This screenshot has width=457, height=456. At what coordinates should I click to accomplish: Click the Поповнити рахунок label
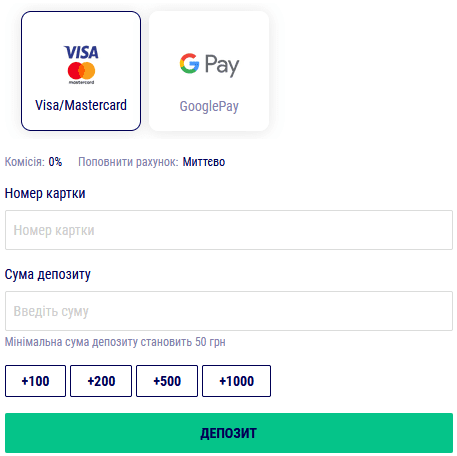(128, 162)
